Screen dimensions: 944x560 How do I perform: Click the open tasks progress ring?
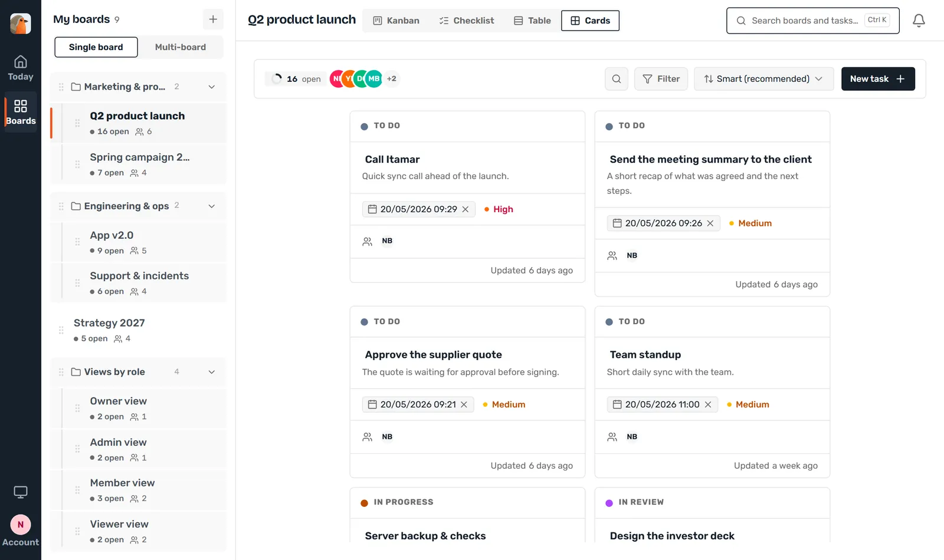click(x=277, y=79)
